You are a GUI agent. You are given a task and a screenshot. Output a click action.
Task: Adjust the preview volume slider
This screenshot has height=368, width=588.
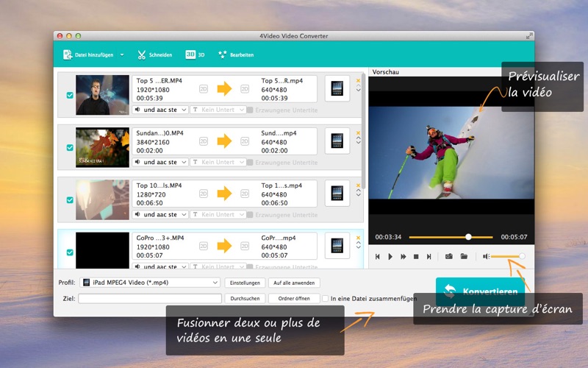coord(508,256)
